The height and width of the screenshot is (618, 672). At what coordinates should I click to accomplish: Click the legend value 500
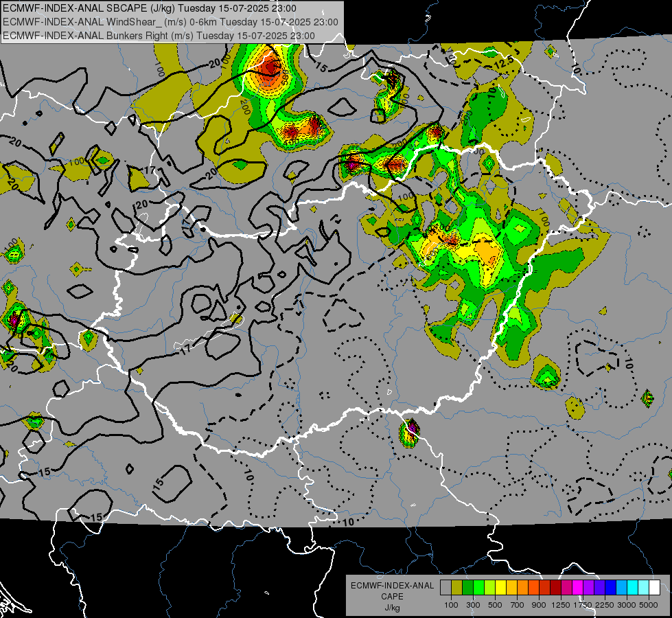coord(495,605)
